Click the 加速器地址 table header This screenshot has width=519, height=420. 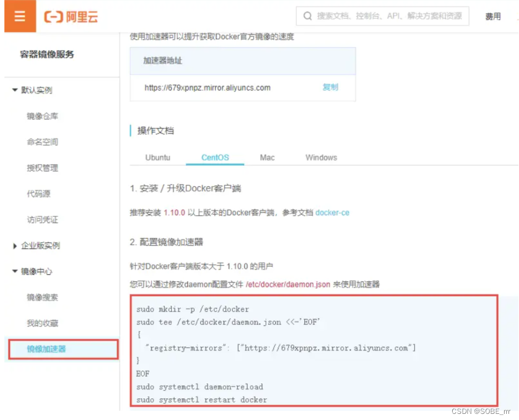[243, 61]
